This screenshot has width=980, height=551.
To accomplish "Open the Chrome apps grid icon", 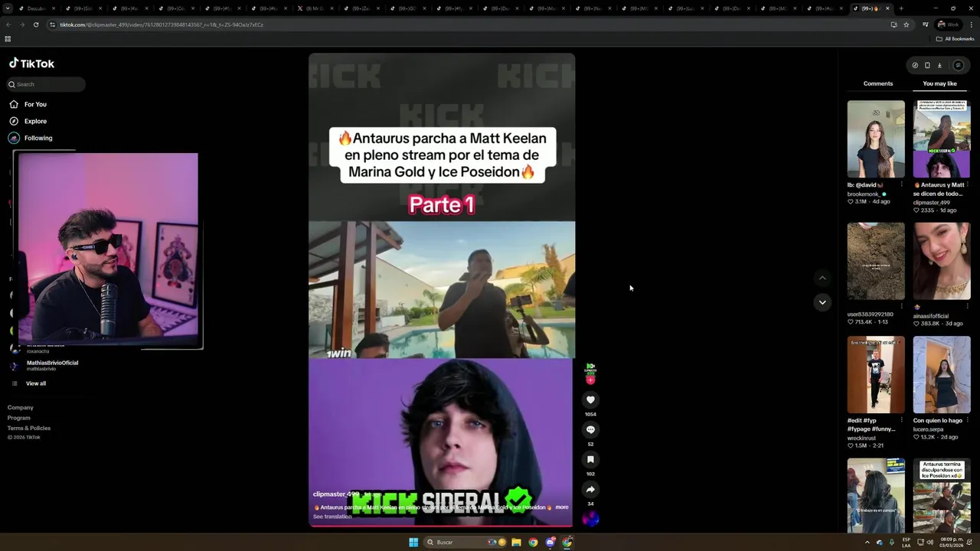I will click(x=8, y=39).
